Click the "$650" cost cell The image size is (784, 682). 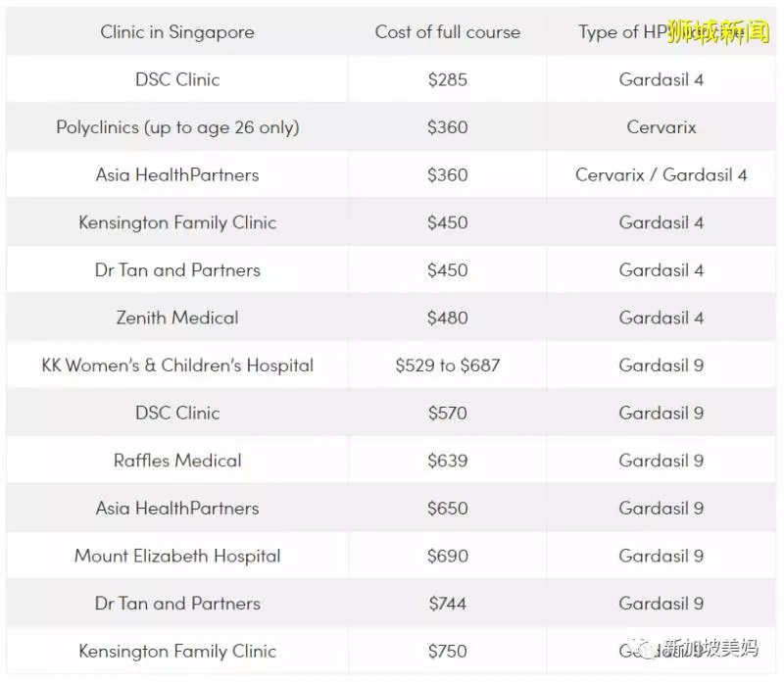pos(448,509)
